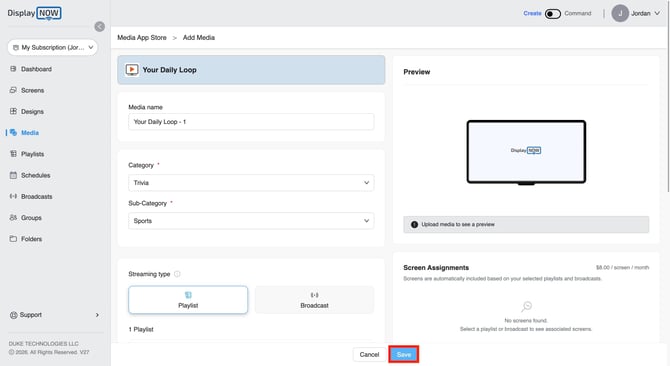Click the Groups icon in the sidebar
670x366 pixels.
point(13,218)
